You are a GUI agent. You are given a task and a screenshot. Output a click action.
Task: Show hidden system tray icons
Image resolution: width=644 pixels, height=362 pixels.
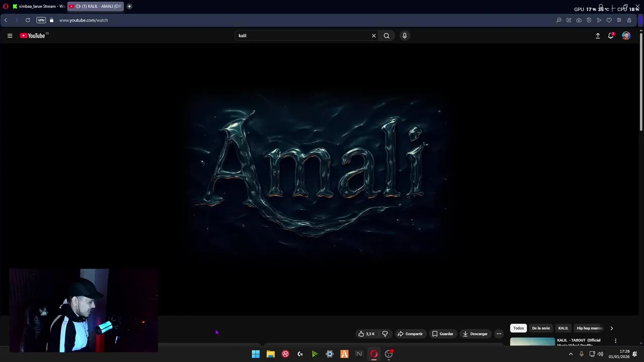[571, 354]
